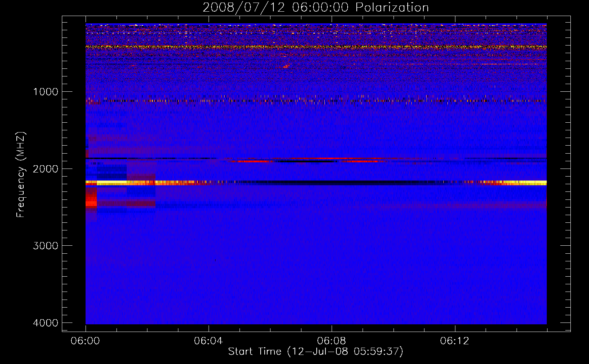Click the 06:08 time tick label
The width and height of the screenshot is (589, 364).
[331, 341]
